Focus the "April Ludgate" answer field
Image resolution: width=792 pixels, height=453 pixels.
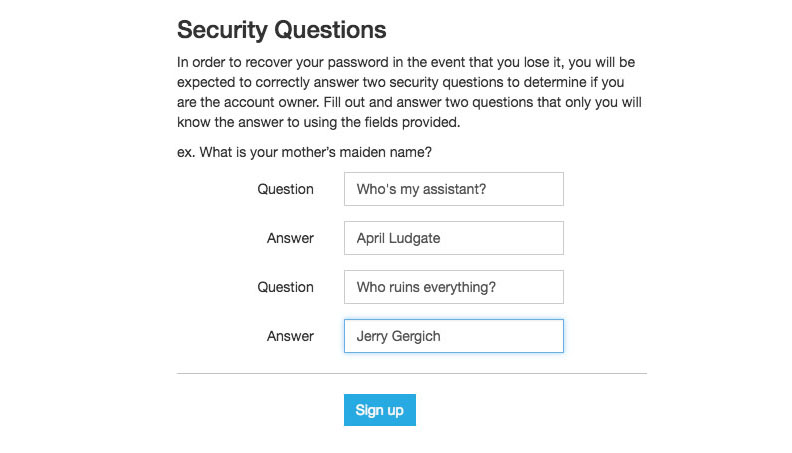pos(453,238)
